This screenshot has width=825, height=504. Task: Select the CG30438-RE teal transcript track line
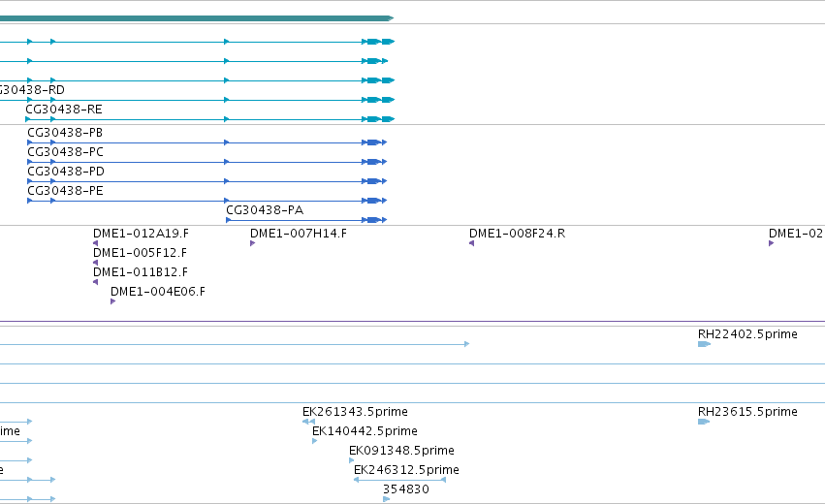point(210,119)
